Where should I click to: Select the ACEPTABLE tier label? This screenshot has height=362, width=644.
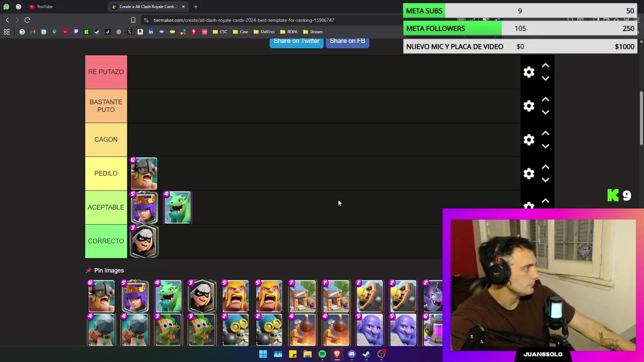pos(106,207)
